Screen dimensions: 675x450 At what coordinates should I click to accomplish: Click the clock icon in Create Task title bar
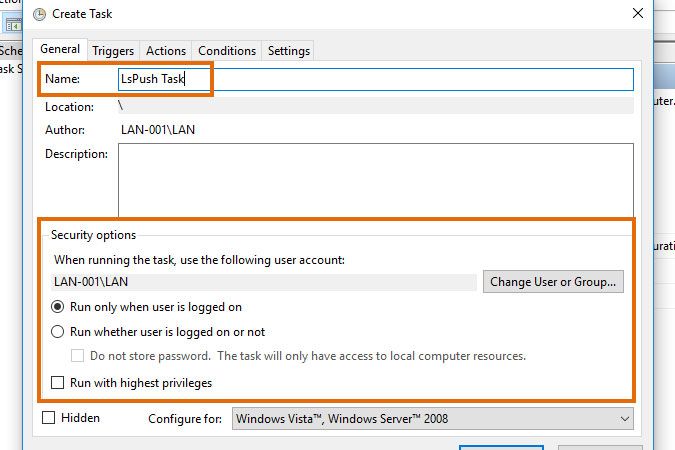pos(38,14)
